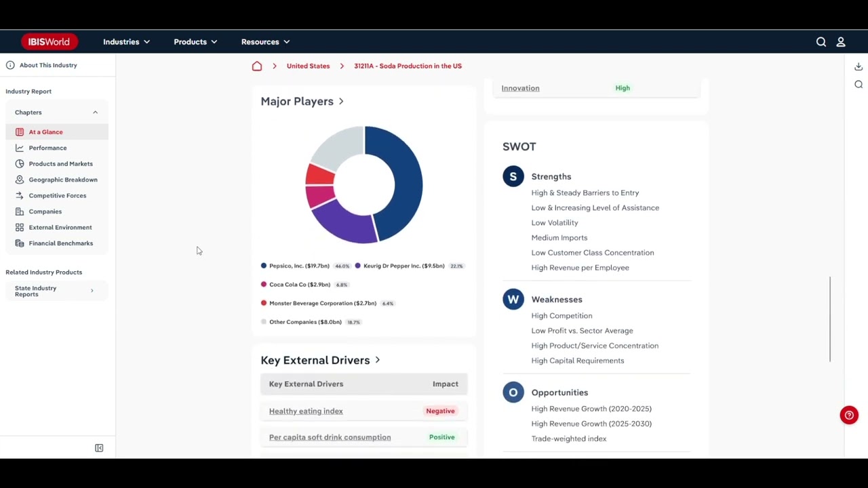Open Healthy eating index link
This screenshot has width=868, height=488.
point(306,411)
